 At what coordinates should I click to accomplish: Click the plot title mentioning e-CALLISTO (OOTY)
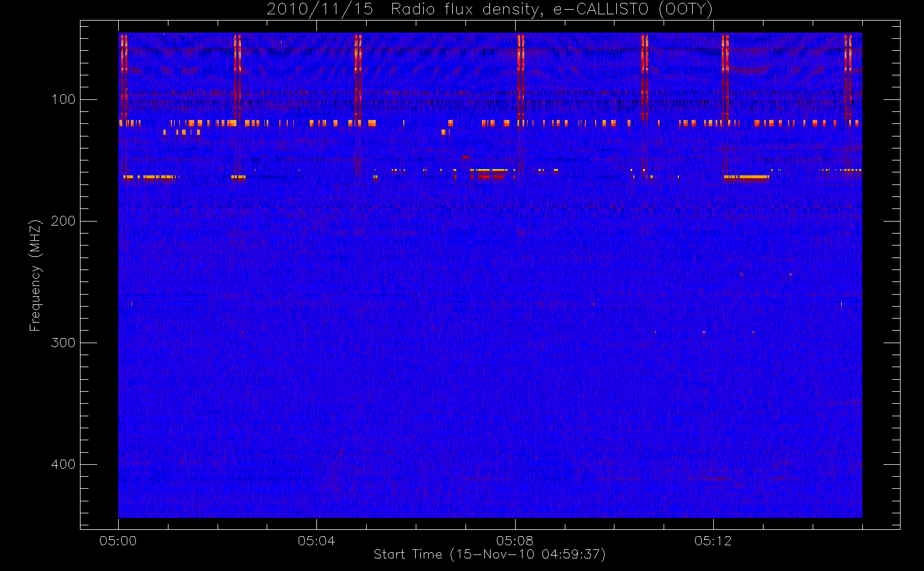pos(489,10)
